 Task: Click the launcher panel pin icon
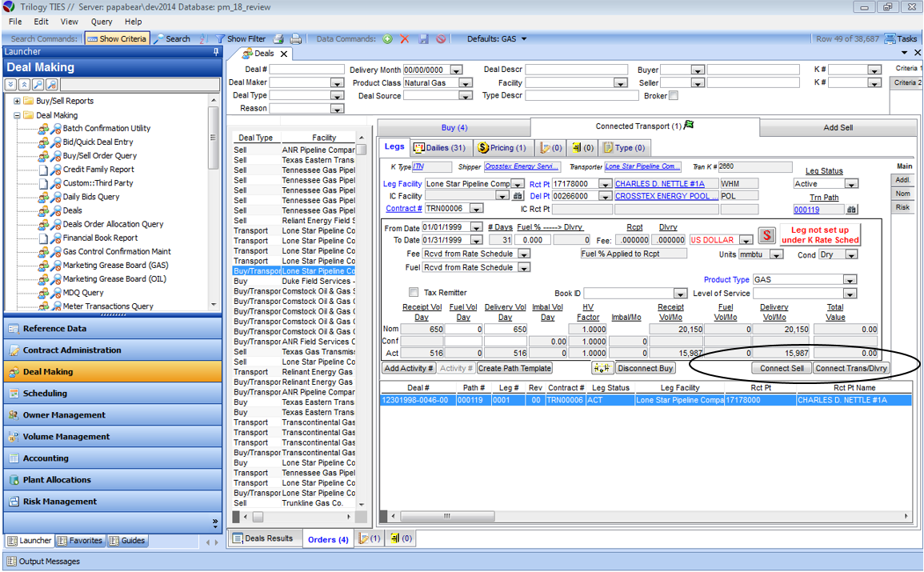tap(215, 52)
